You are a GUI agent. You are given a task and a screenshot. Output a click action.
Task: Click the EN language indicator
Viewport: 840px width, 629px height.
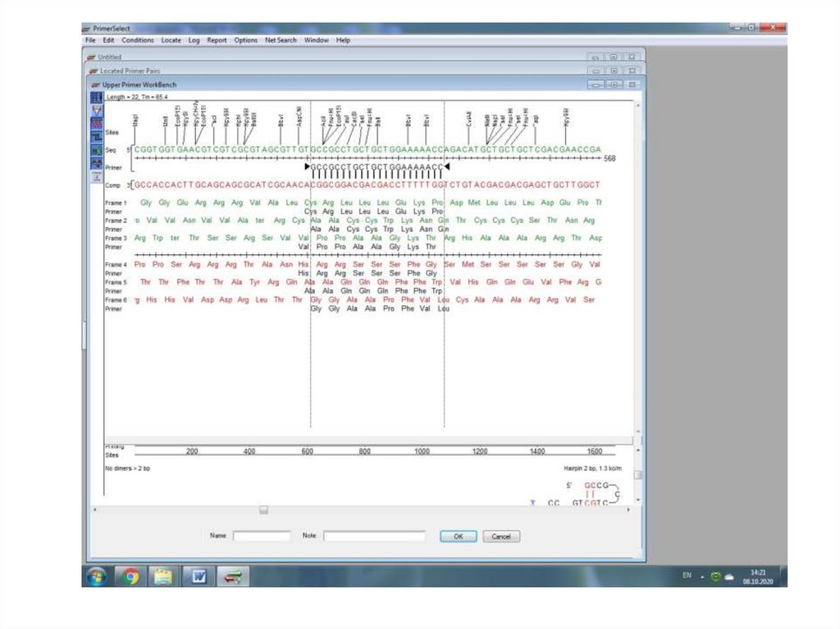(687, 576)
